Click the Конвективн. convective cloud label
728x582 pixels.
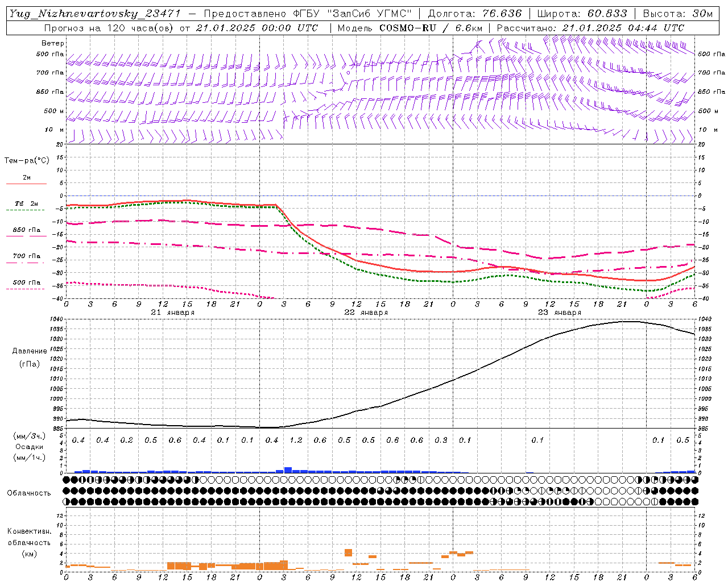pos(29,531)
